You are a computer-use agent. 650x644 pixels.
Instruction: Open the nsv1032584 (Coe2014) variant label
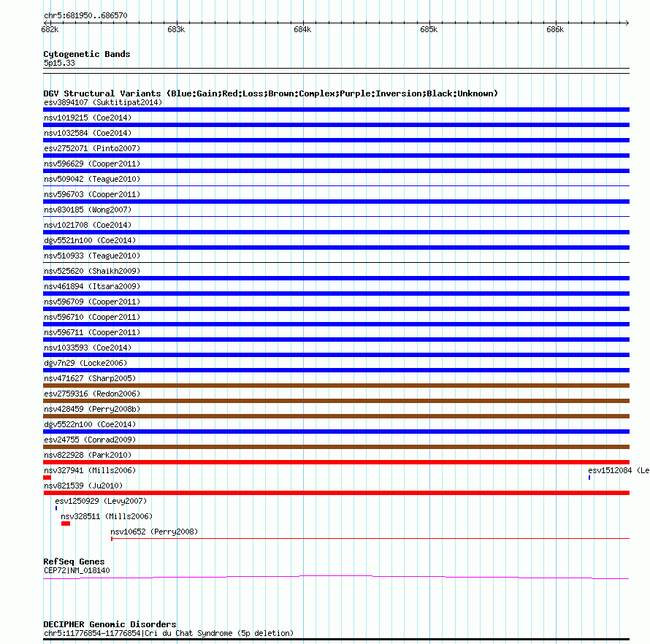[88, 133]
